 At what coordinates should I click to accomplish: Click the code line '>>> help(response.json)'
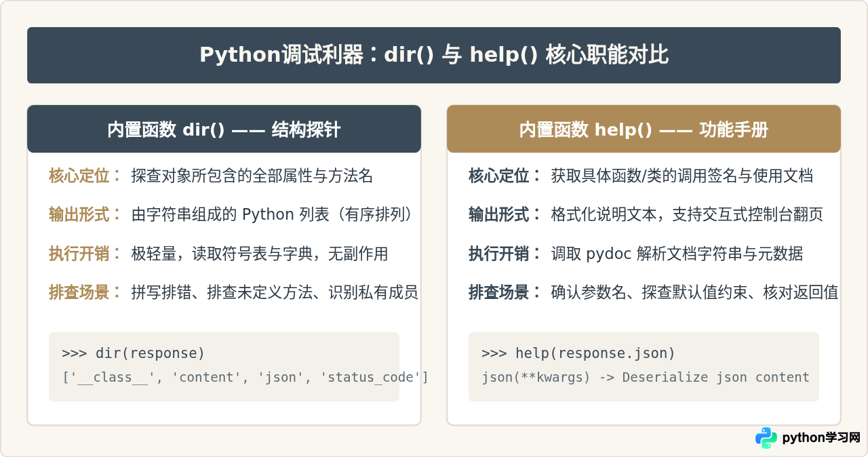coord(578,353)
